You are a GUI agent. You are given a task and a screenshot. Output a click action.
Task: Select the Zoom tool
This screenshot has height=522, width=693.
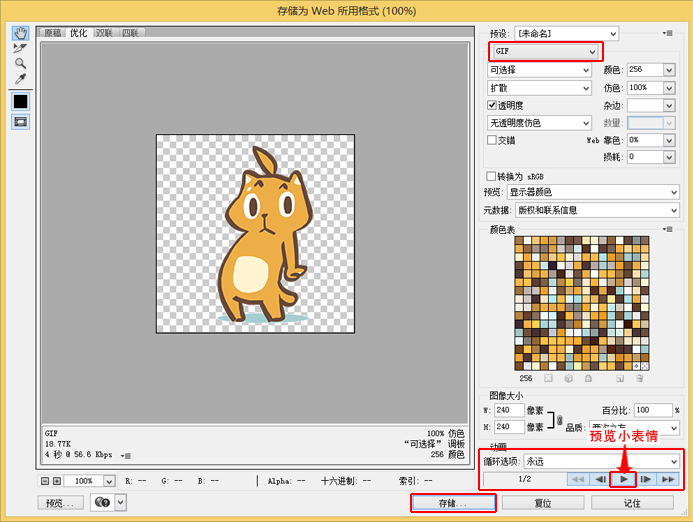20,63
